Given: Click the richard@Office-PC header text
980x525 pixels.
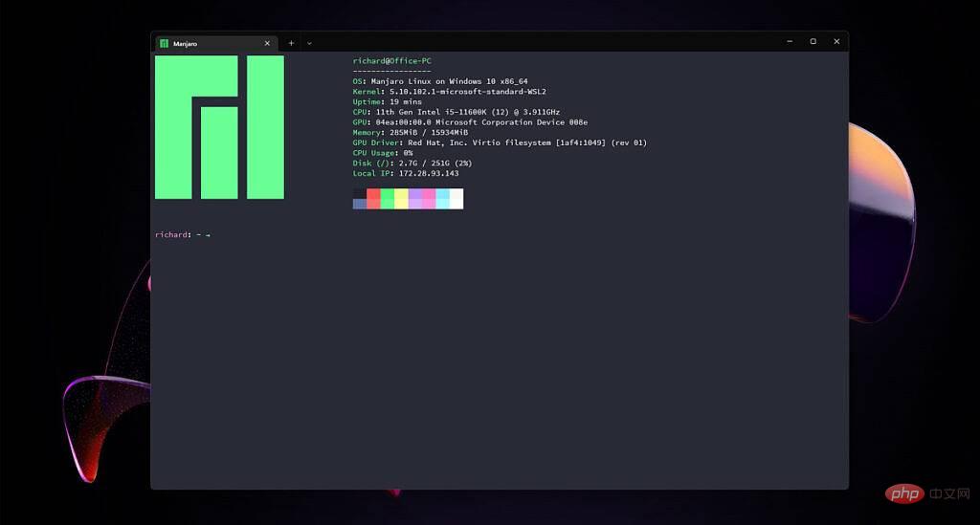Looking at the screenshot, I should pyautogui.click(x=391, y=60).
